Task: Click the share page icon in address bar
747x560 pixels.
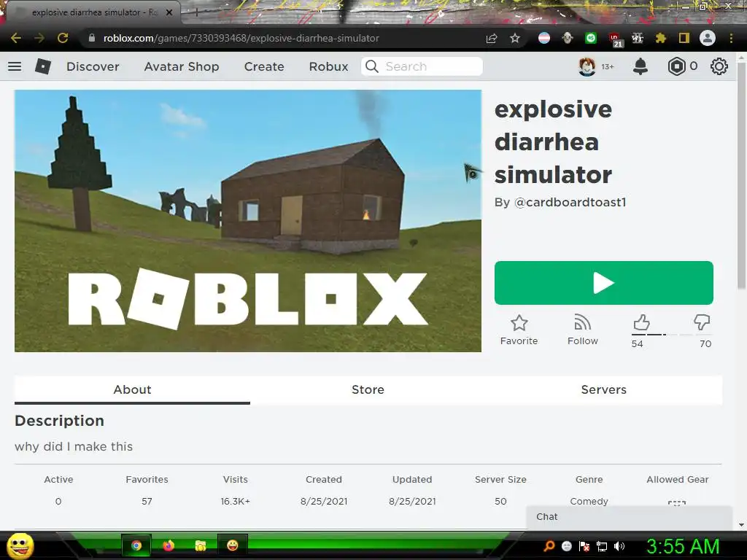Action: [x=492, y=38]
